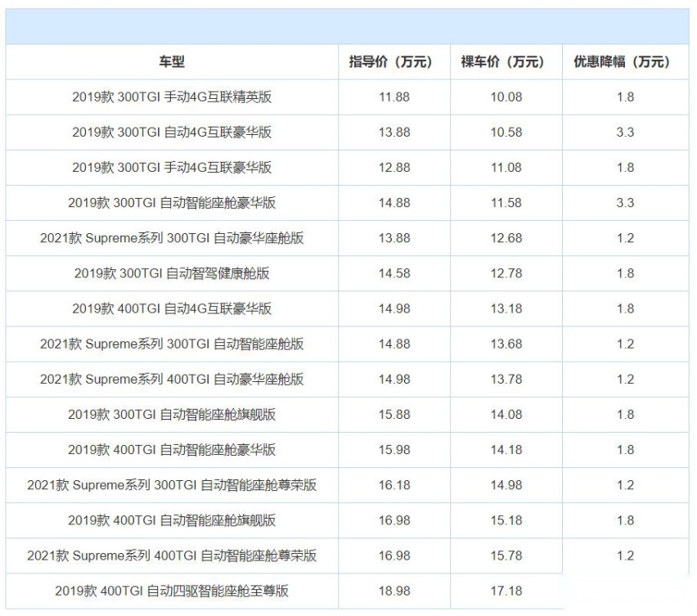Image resolution: width=697 pixels, height=616 pixels.
Task: Select 2021款 Supreme系列 300TGI 自动智能座舱尊荣版
Action: (x=172, y=485)
